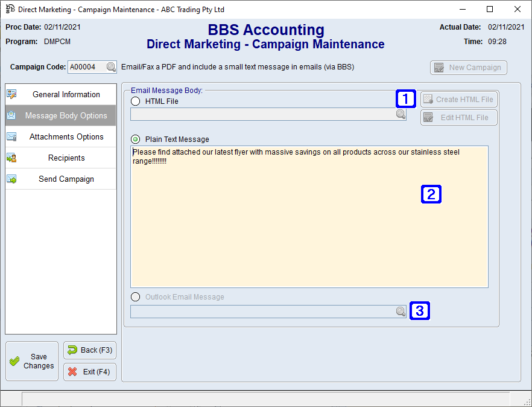Open the HTML file lookup dropdown
Image resolution: width=532 pixels, height=407 pixels.
coord(401,114)
